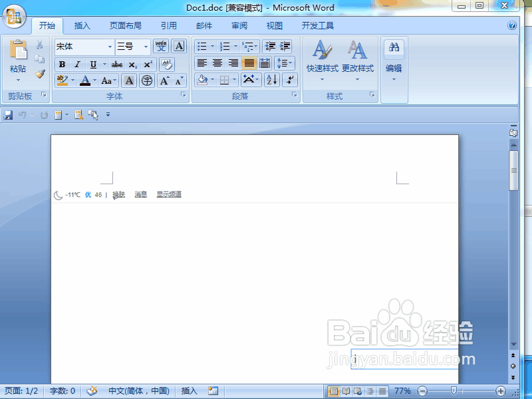532x399 pixels.
Task: Open 更改样式 Change Styles menu
Action: (x=358, y=61)
